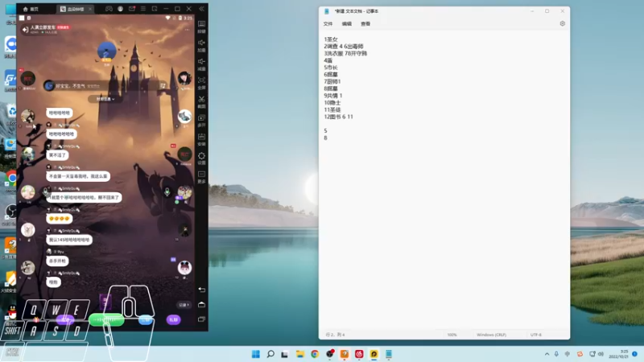Screen dimensions: 644x362
Task: Click the screen resize icon in emulator title bar
Action: click(x=155, y=9)
